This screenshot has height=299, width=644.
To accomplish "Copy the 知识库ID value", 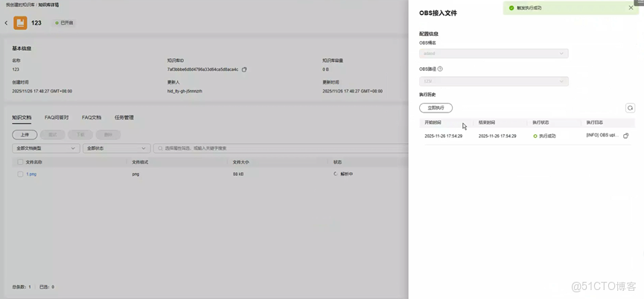I will click(244, 69).
